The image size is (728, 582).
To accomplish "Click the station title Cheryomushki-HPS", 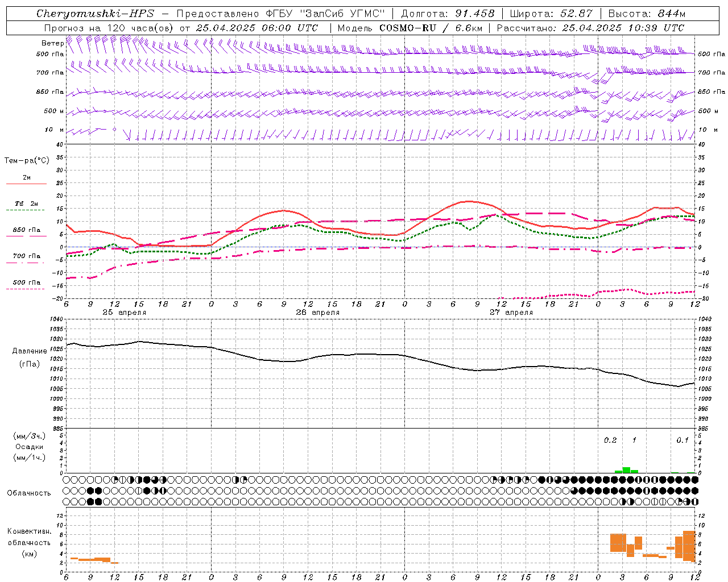I will (x=95, y=14).
